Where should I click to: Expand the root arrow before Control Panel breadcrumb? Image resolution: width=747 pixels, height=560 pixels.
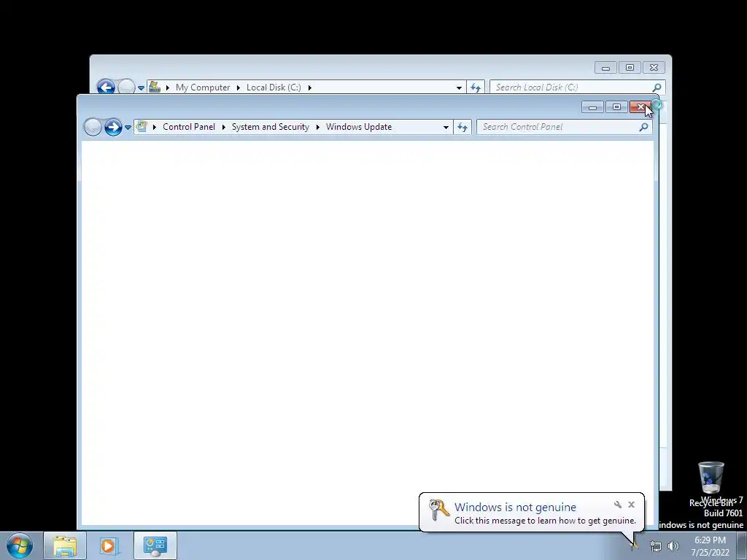pos(155,127)
